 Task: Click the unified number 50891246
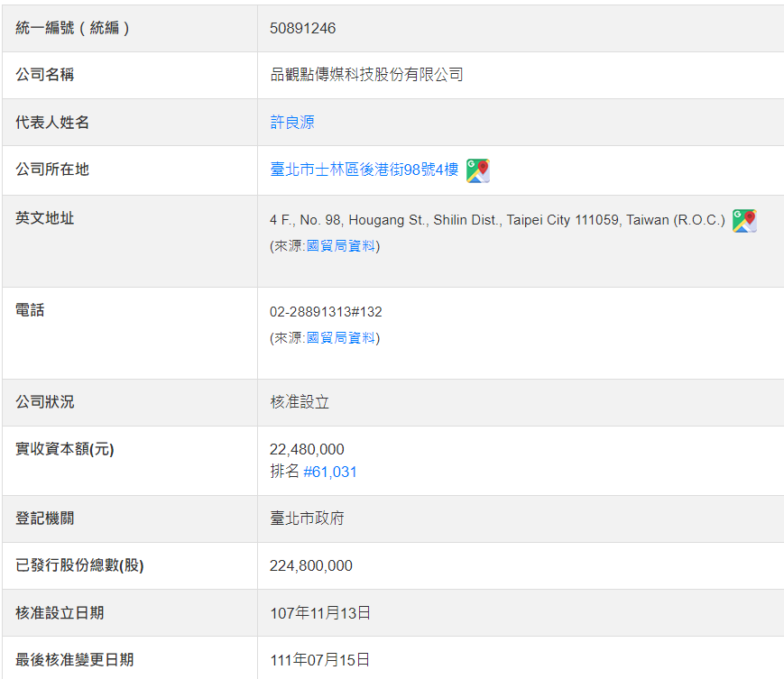tap(303, 28)
